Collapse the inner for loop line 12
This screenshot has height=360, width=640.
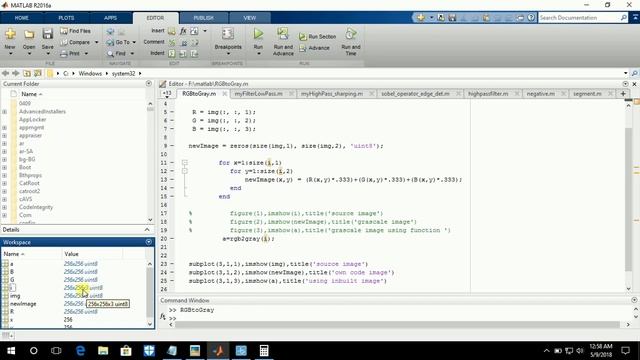(184, 171)
